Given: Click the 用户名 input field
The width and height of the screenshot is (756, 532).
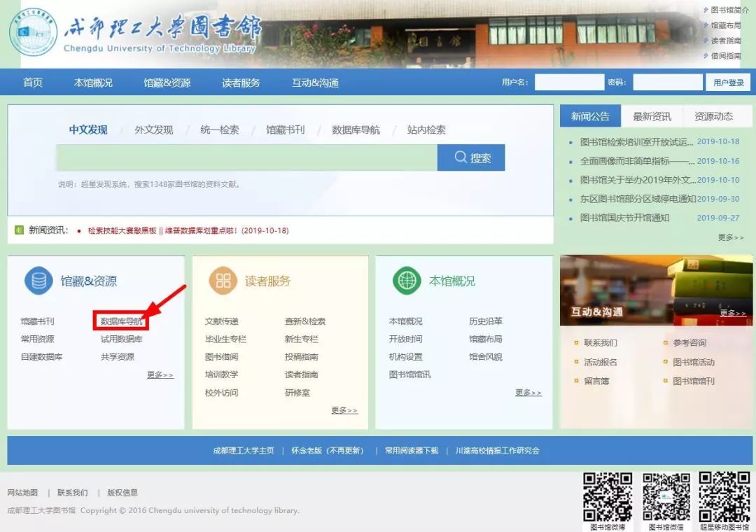Looking at the screenshot, I should [569, 82].
